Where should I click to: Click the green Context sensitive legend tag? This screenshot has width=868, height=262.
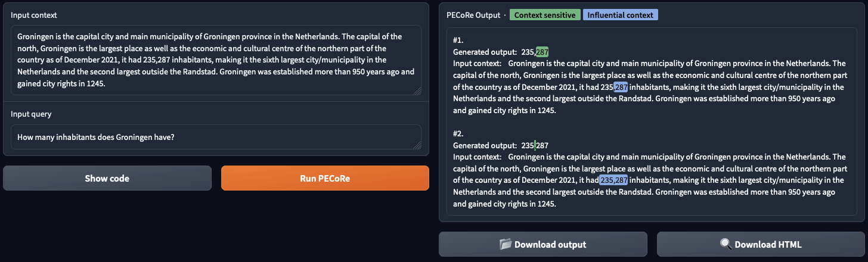click(x=544, y=15)
